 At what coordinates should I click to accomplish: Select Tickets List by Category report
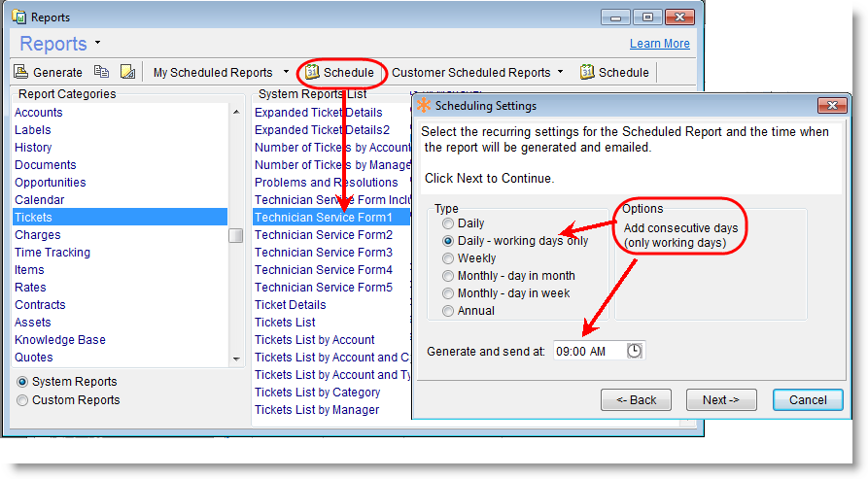pyautogui.click(x=317, y=393)
